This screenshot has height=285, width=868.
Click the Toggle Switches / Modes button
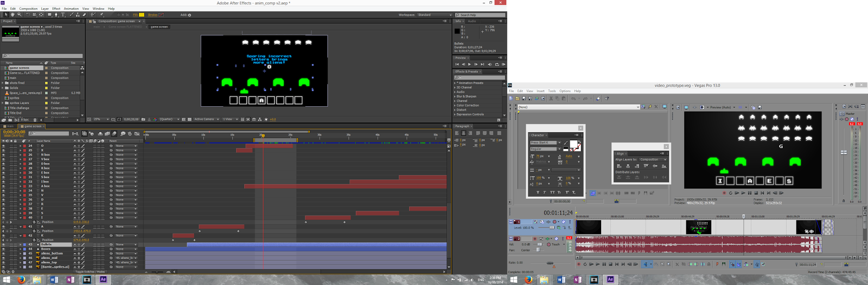point(90,271)
